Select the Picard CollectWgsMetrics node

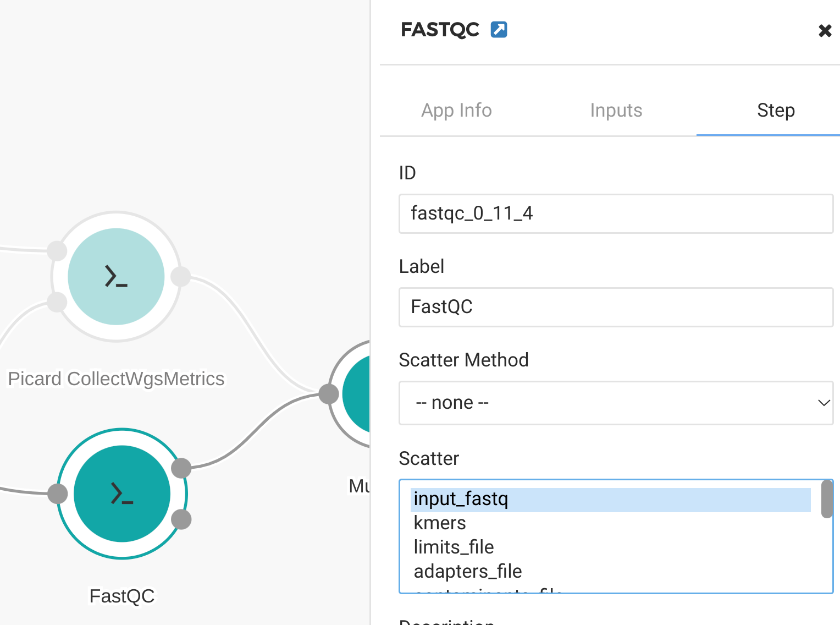point(116,276)
